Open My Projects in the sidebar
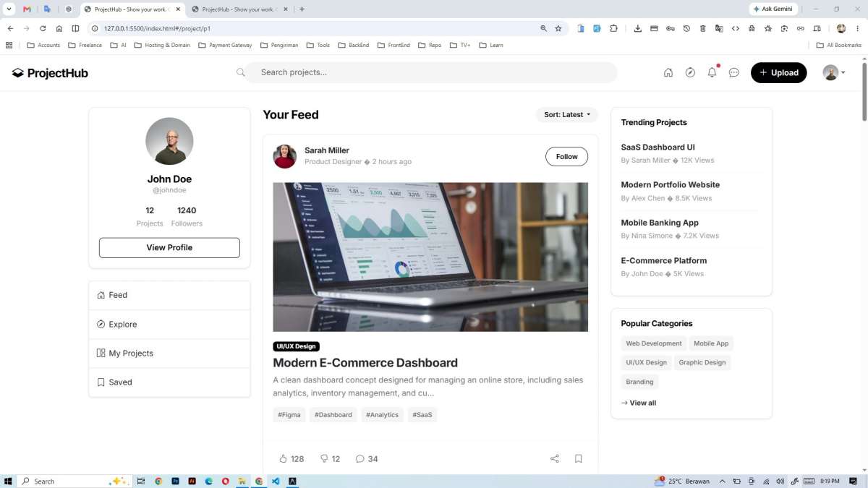The height and width of the screenshot is (488, 868). click(169, 353)
